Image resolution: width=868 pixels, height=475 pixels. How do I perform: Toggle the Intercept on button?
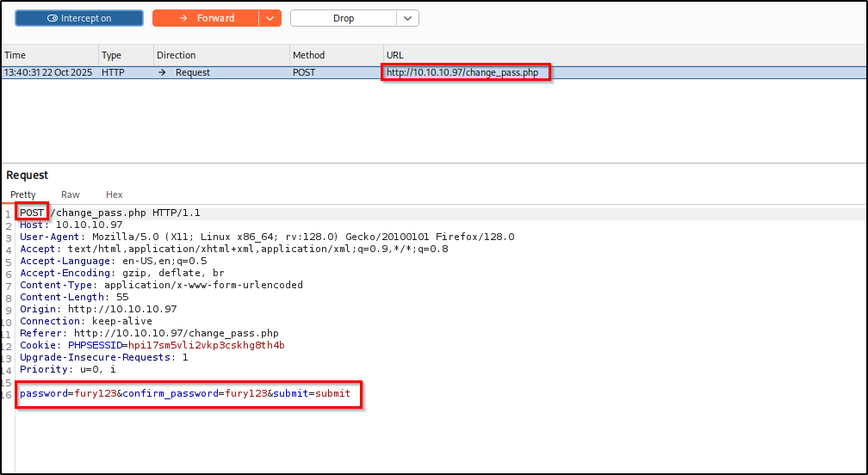(79, 18)
